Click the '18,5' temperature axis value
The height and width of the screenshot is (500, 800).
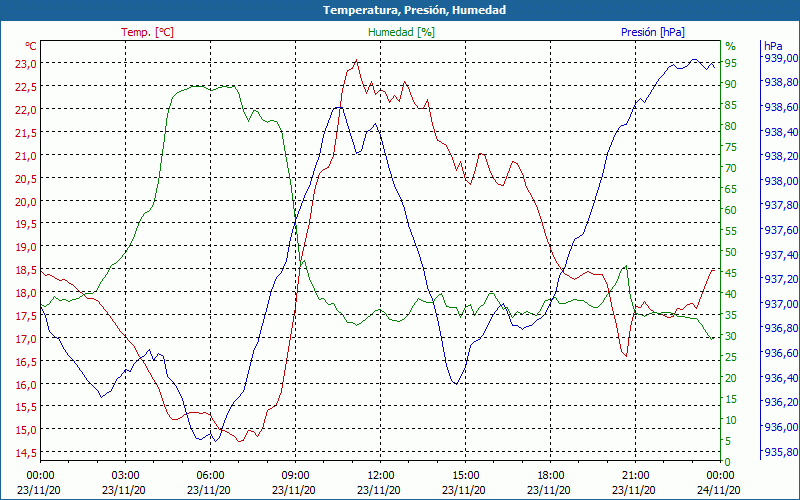(x=26, y=270)
